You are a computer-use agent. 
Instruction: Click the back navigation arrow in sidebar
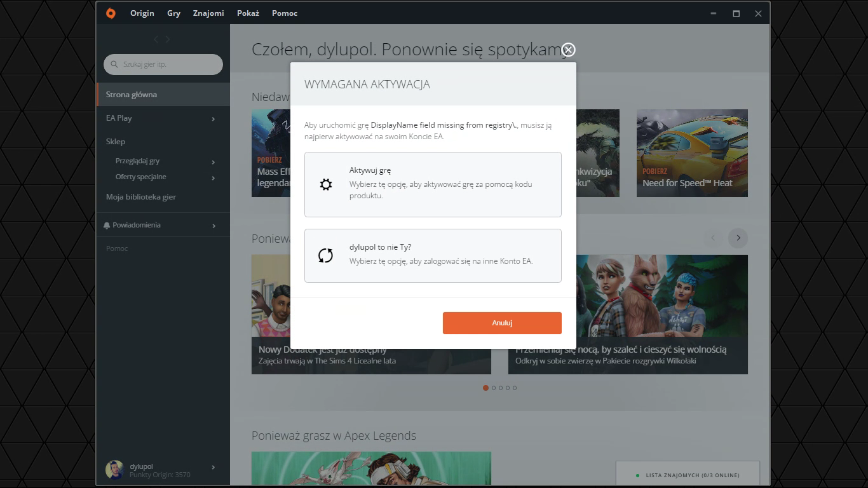coord(156,39)
